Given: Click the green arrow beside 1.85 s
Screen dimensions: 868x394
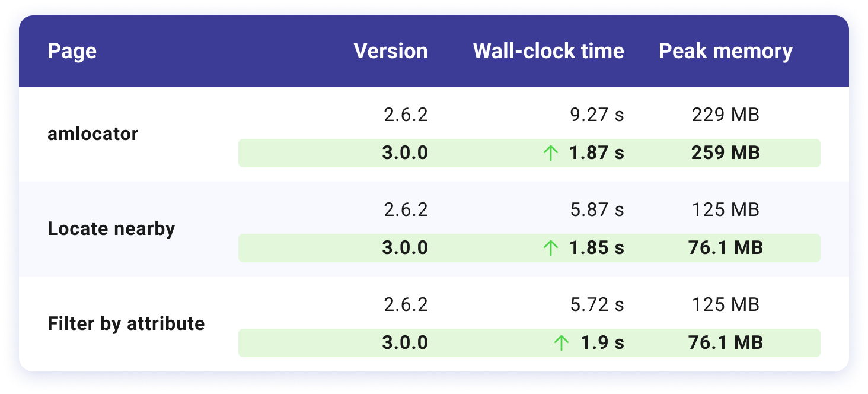Looking at the screenshot, I should click(x=551, y=249).
